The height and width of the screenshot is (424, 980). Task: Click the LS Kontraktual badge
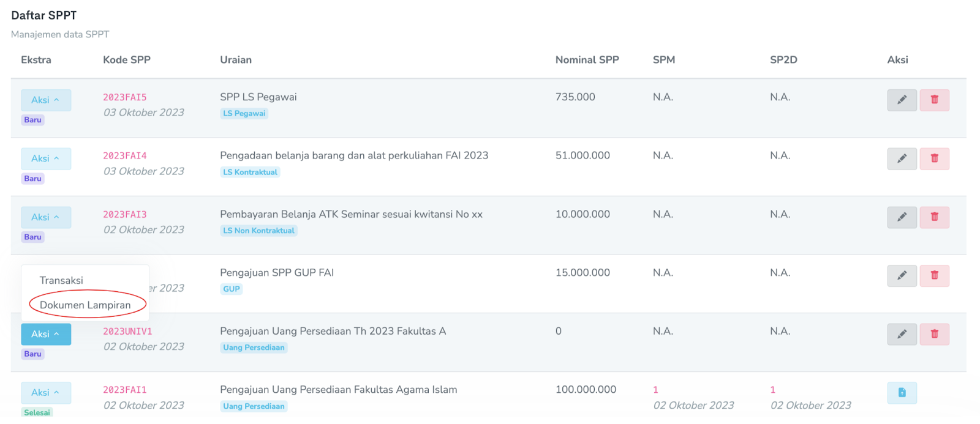coord(250,173)
